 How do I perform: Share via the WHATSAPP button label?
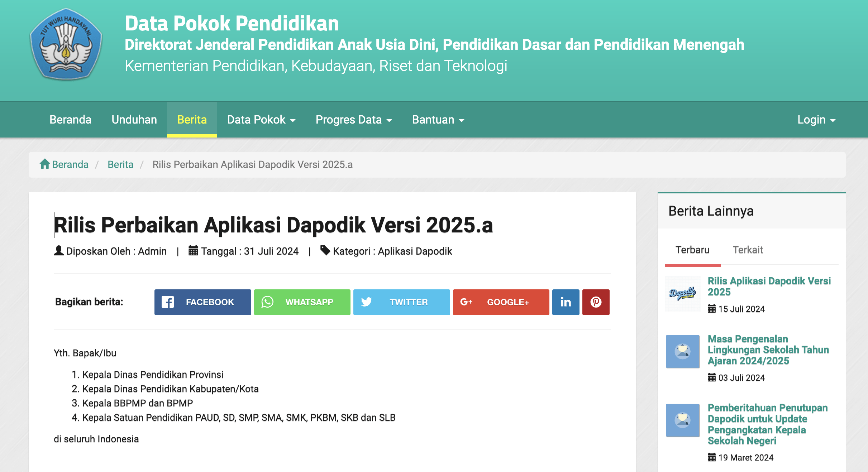coord(309,302)
